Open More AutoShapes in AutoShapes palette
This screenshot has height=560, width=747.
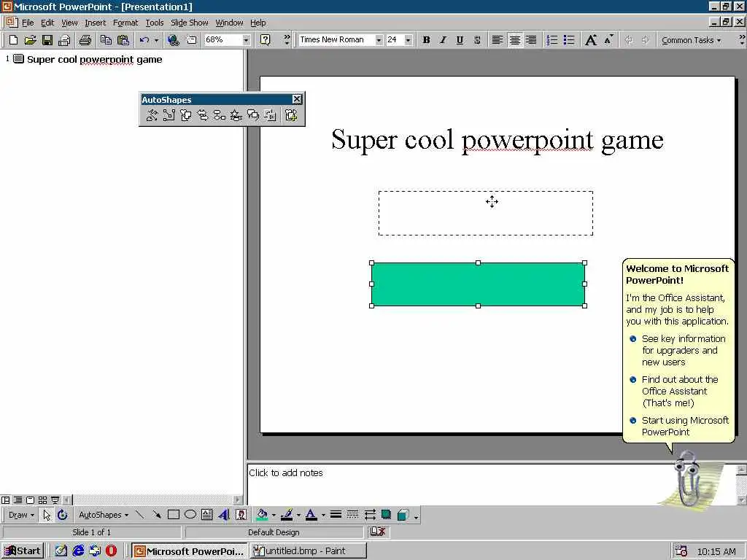click(x=291, y=114)
